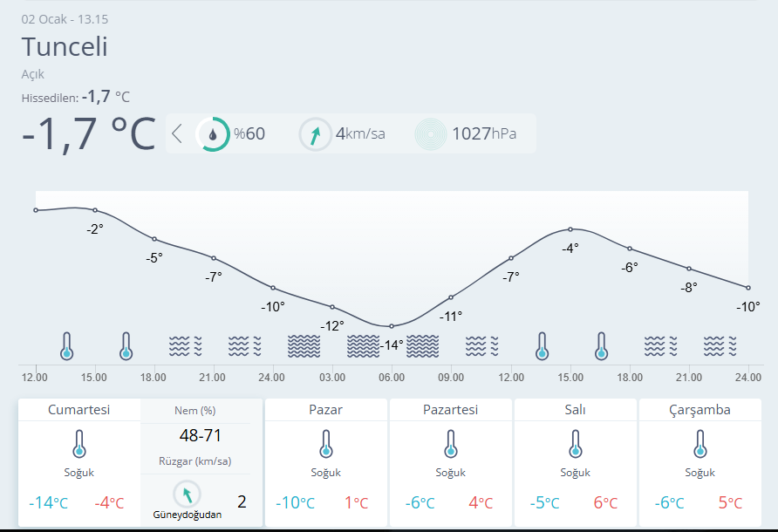Click the 48-71 humidity range value
Viewport: 778px width, 532px height.
[201, 436]
